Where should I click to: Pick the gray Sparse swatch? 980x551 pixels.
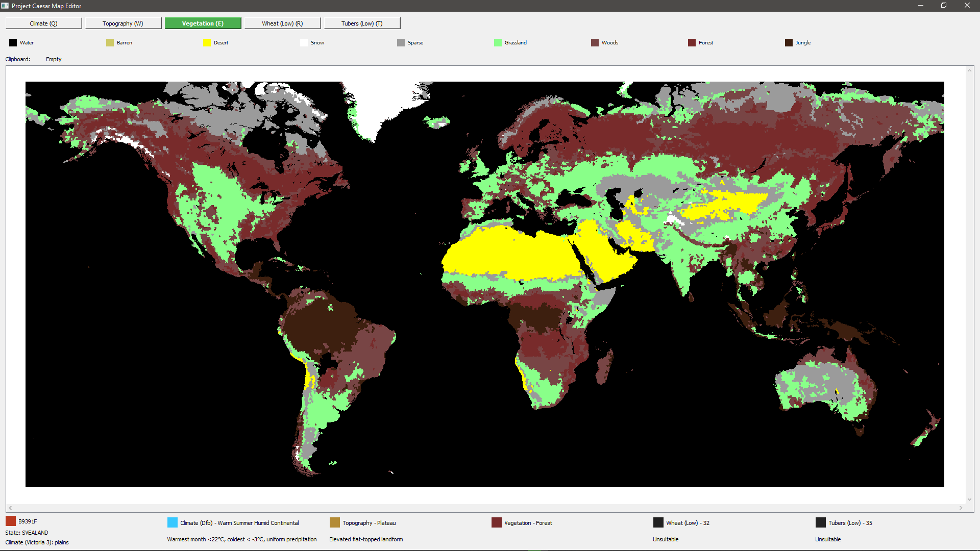tap(401, 43)
